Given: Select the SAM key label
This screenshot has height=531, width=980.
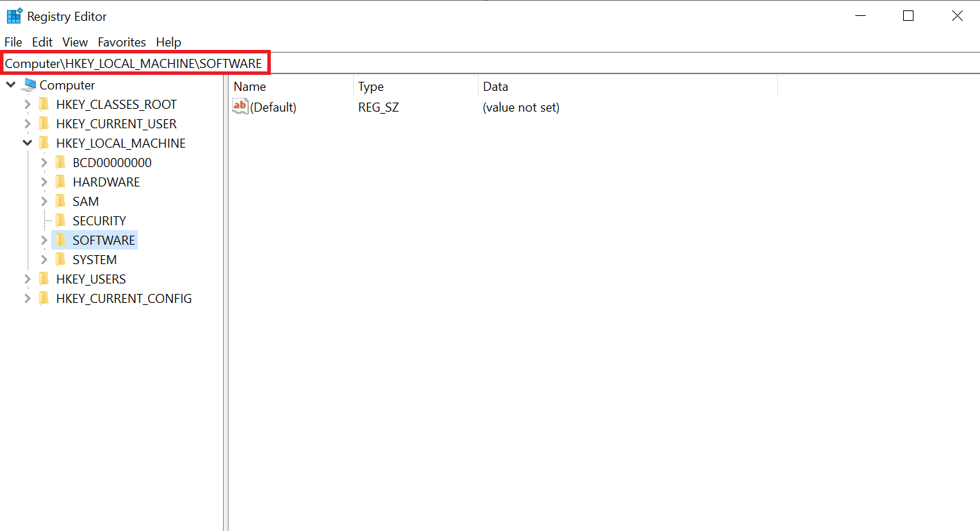Looking at the screenshot, I should tap(86, 202).
